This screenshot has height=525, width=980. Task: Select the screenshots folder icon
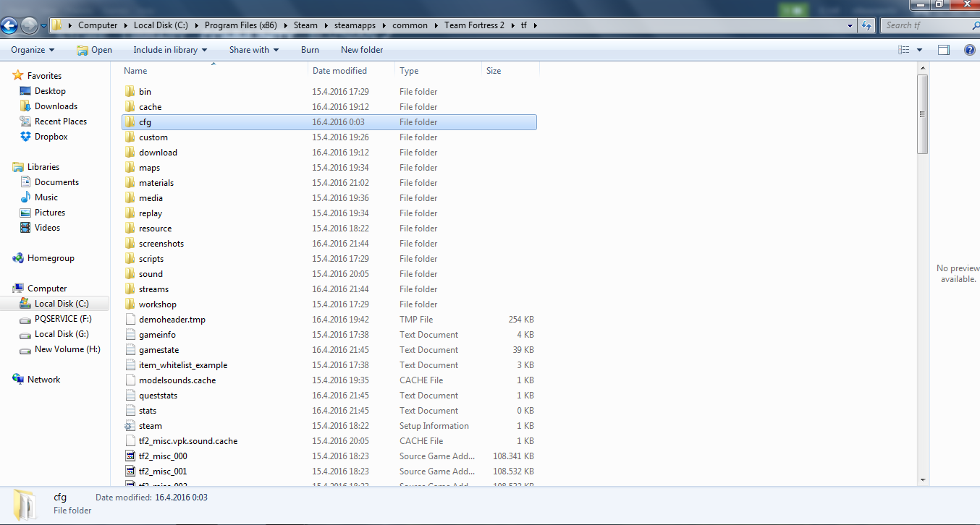pyautogui.click(x=130, y=244)
